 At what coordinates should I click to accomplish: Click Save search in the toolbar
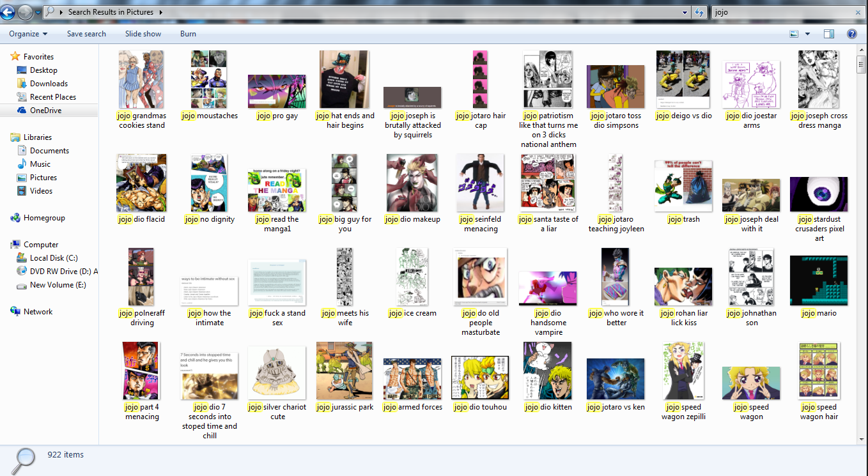86,34
